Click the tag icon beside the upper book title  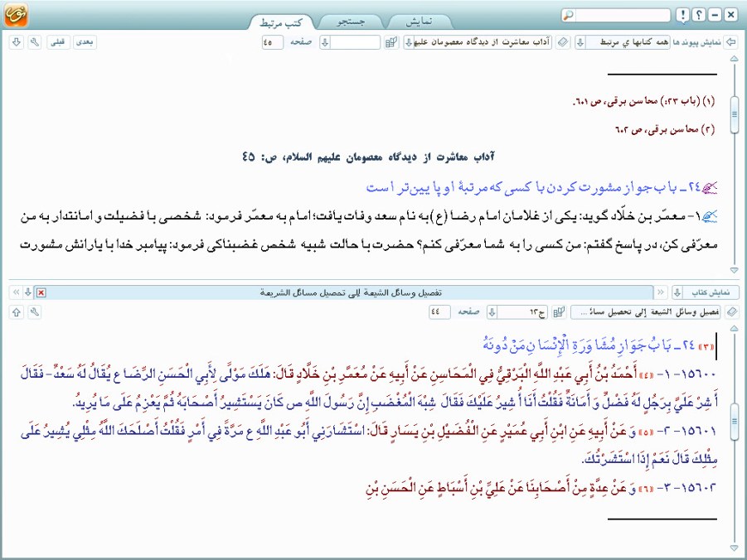coord(563,42)
